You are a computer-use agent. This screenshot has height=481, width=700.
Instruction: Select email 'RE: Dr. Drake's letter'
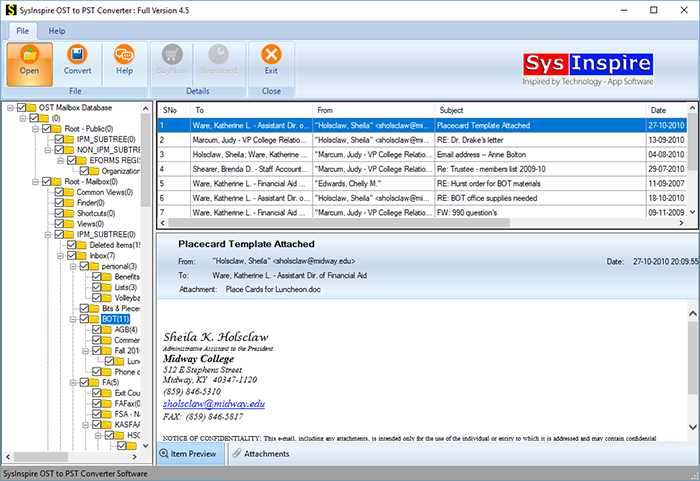[x=422, y=140]
